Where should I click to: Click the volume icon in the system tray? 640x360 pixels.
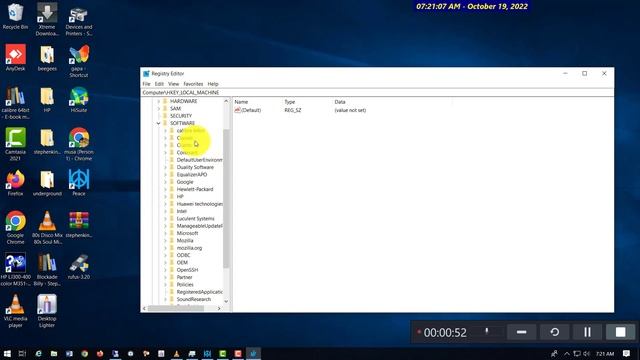pos(587,353)
